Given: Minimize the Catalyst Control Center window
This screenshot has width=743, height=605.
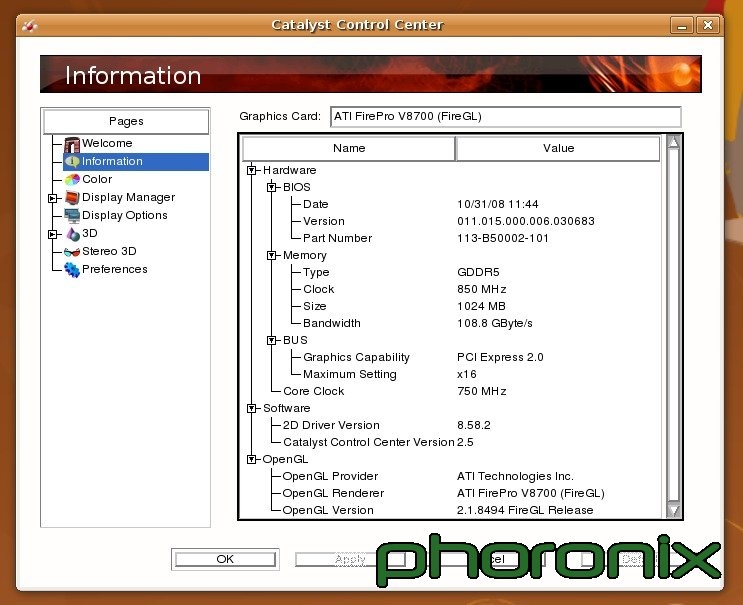Looking at the screenshot, I should click(x=682, y=25).
